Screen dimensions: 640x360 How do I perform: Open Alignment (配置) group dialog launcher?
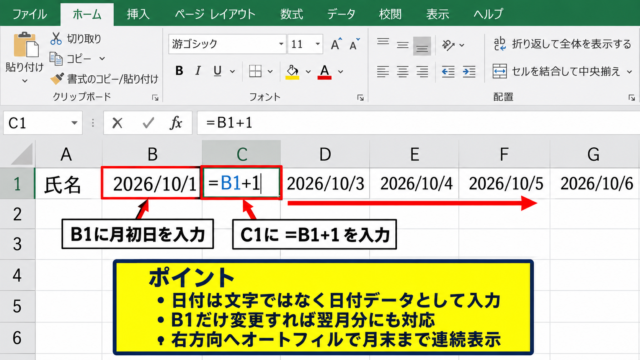tap(631, 98)
